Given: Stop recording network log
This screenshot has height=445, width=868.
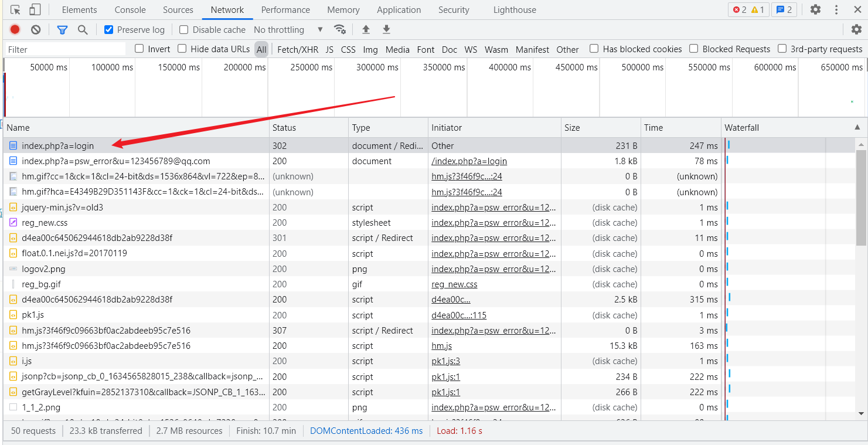Looking at the screenshot, I should 15,29.
